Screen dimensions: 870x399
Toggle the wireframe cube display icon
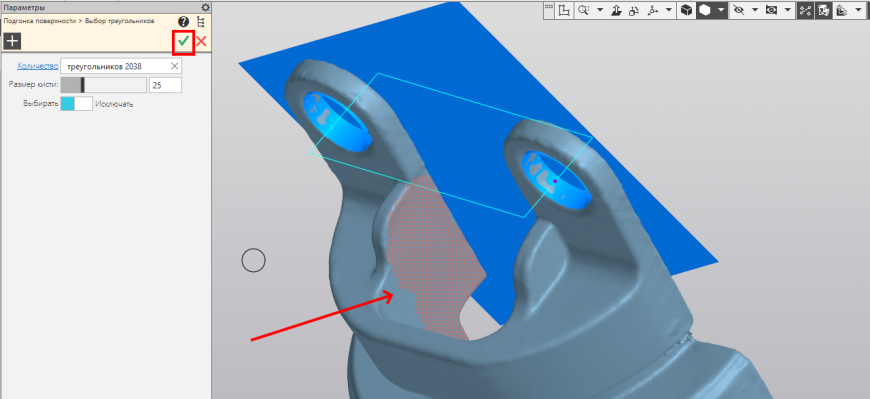pyautogui.click(x=686, y=10)
